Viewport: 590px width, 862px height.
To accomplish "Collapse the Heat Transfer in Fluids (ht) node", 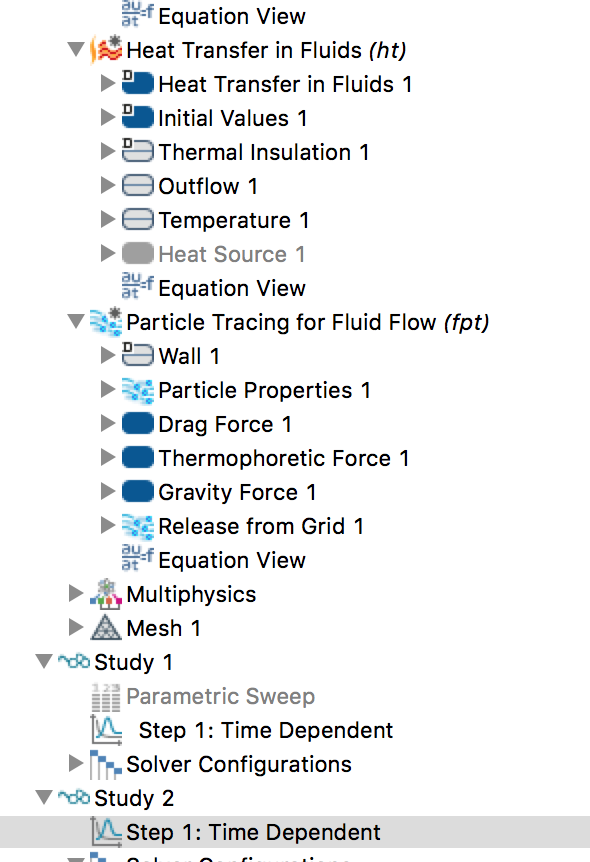I will [76, 50].
